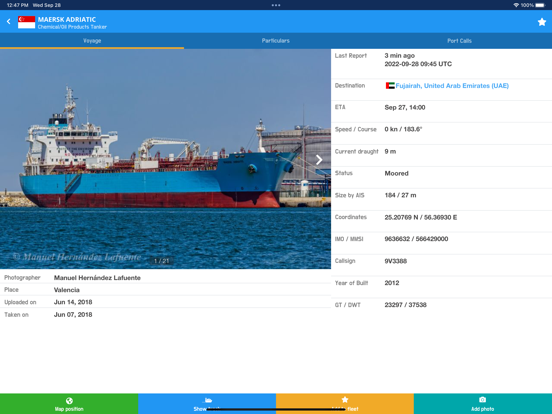
Task: Select the ETA value Sep 27, 14:00
Action: 404,107
